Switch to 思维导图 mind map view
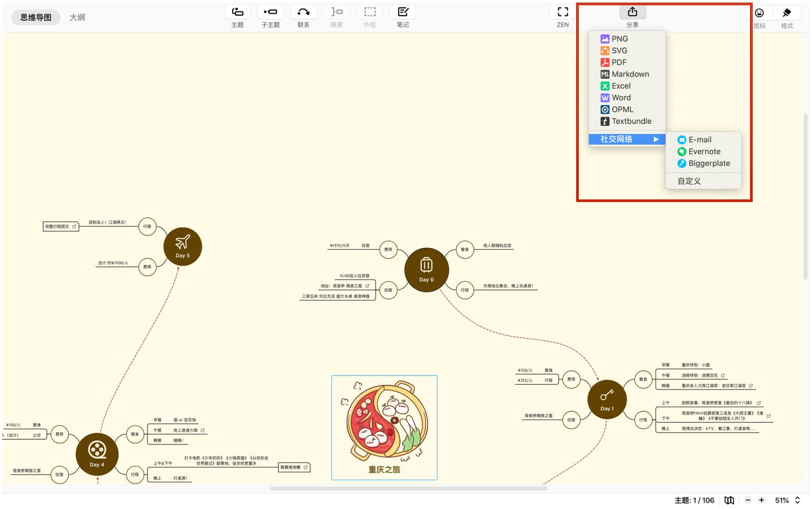The height and width of the screenshot is (509, 812). point(36,17)
